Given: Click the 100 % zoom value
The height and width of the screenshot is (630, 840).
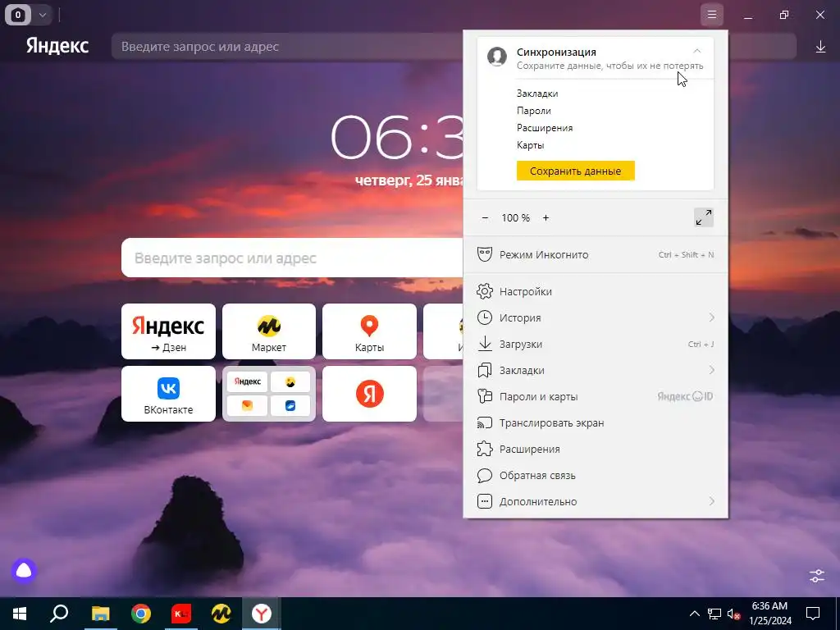Looking at the screenshot, I should (515, 217).
